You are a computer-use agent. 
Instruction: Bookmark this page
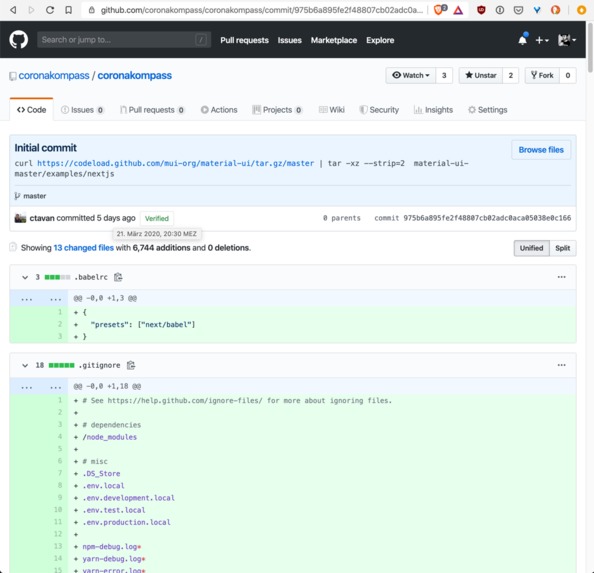(69, 10)
